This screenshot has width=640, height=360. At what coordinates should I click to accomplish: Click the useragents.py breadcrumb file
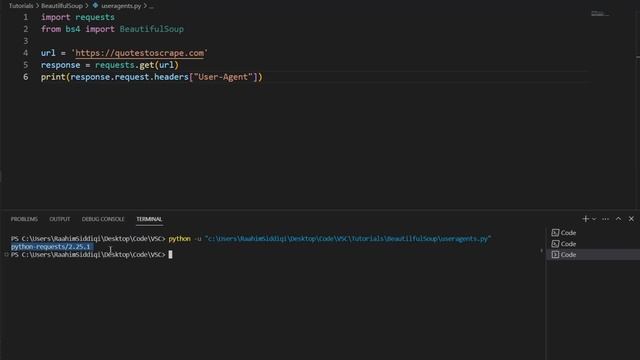coord(121,6)
